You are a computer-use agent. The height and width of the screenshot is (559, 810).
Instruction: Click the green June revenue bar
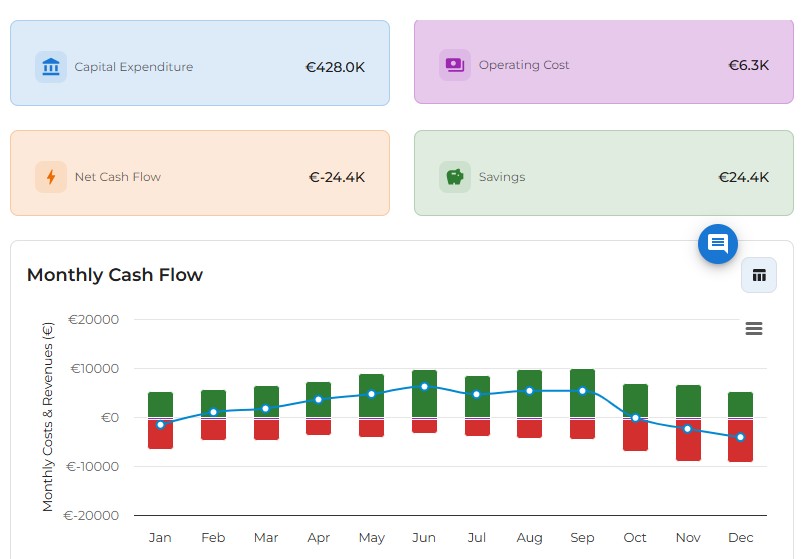pos(424,380)
